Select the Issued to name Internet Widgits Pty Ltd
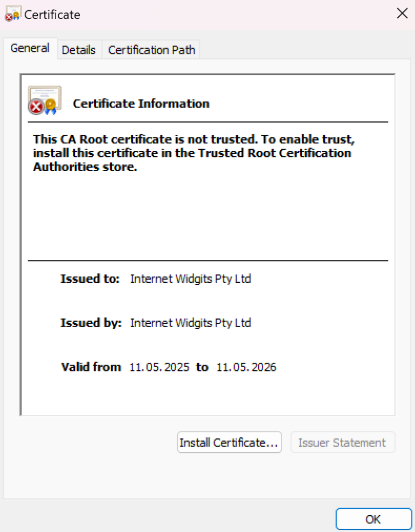The image size is (415, 532). click(x=190, y=278)
